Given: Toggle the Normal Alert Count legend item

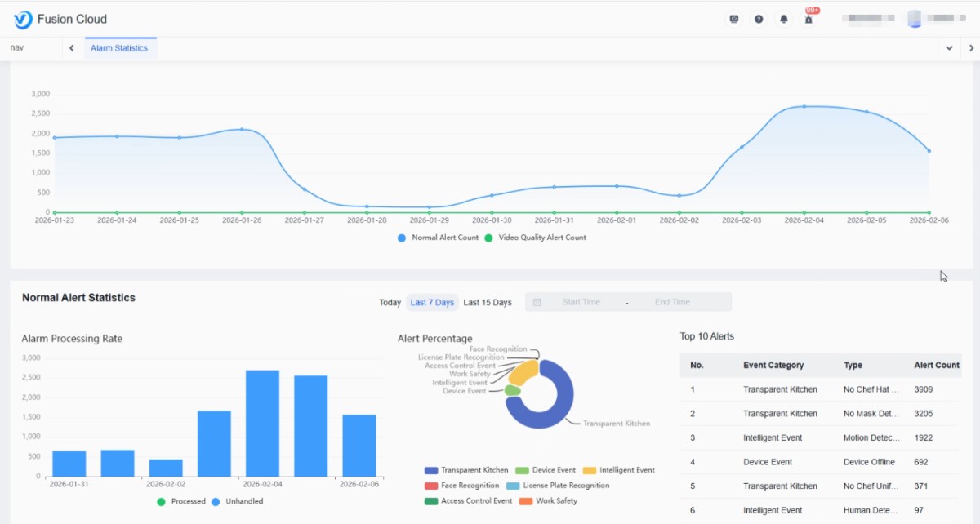Looking at the screenshot, I should pyautogui.click(x=439, y=238).
